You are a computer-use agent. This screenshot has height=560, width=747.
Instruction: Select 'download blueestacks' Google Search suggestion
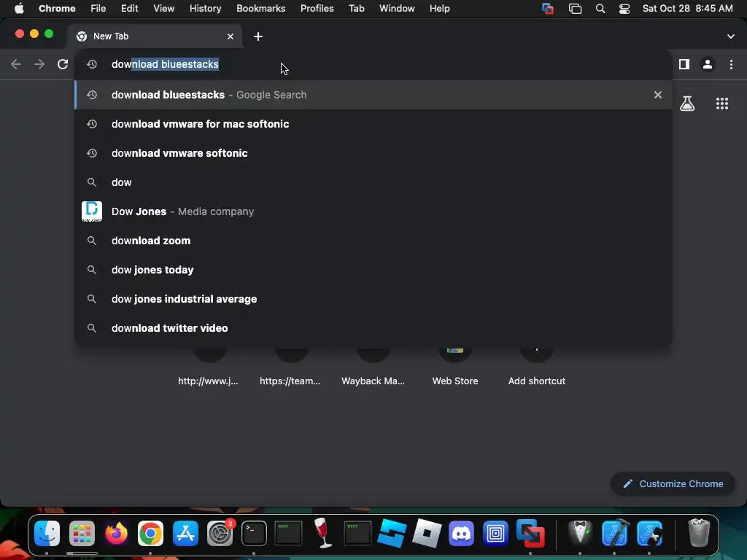(373, 95)
